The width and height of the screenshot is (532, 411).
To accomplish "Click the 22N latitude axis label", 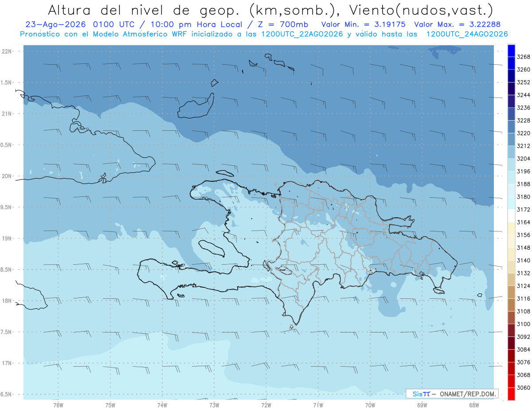I will click(7, 51).
